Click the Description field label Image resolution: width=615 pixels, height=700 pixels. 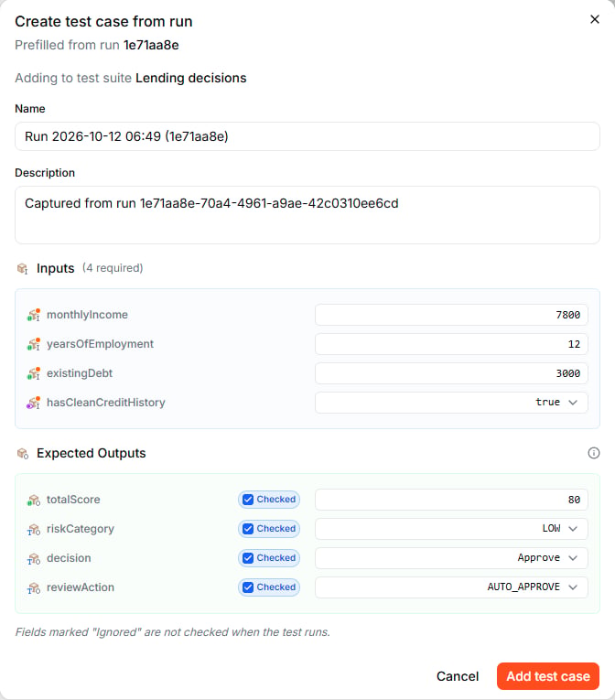(x=45, y=173)
